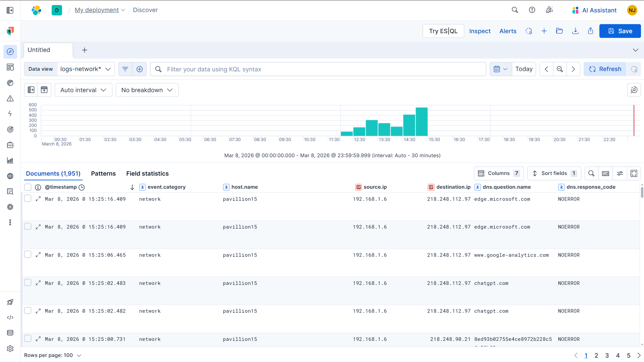Open the logs-network* data view dropdown
The image size is (644, 362).
[x=86, y=69]
